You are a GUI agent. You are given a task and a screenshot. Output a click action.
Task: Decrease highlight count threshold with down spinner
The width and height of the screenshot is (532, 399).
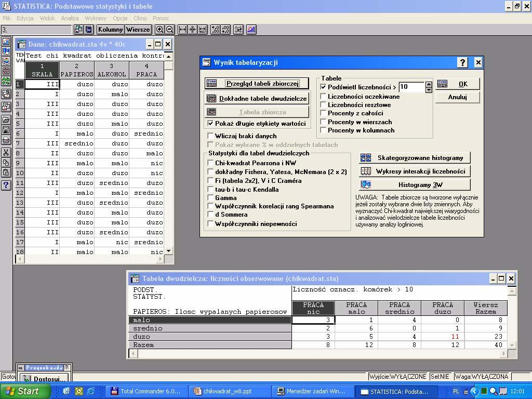click(429, 90)
